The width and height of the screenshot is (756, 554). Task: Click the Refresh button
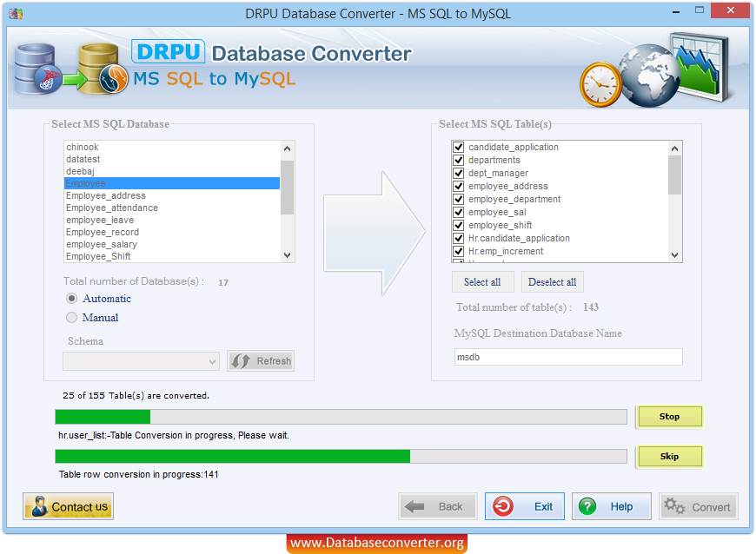[x=261, y=361]
